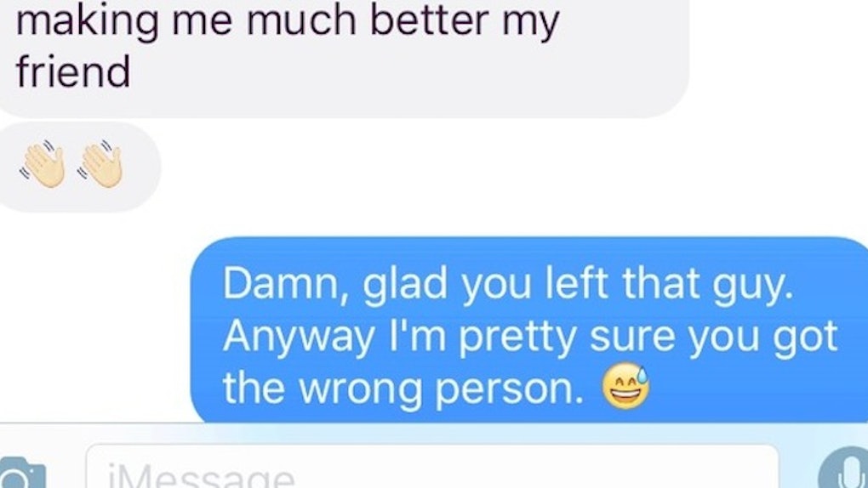Tap the "iMessage" placeholder text
The height and width of the screenshot is (488, 868).
coord(202,476)
